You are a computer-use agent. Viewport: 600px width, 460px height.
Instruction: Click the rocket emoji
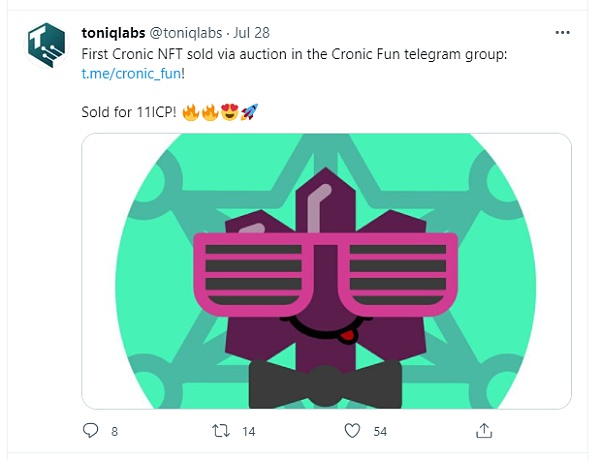point(249,111)
